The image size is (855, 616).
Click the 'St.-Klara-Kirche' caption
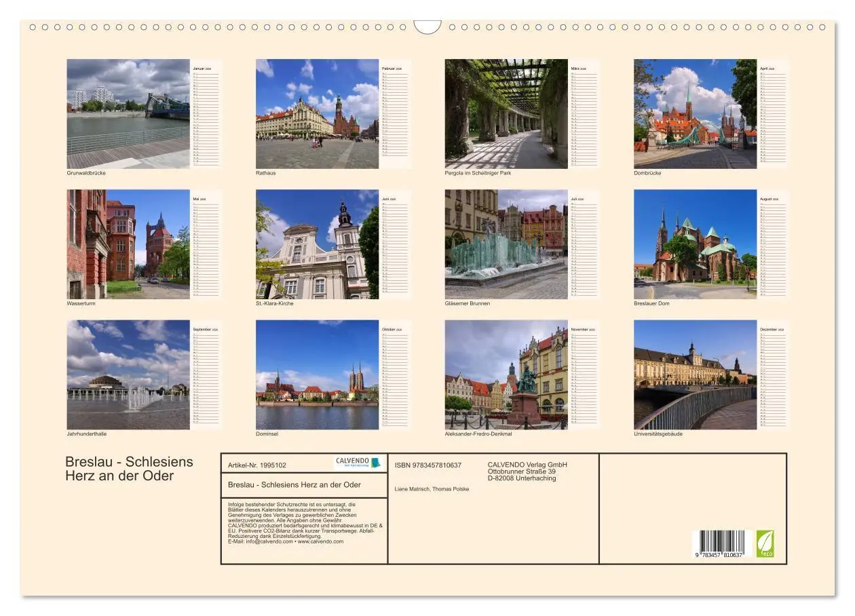275,303
